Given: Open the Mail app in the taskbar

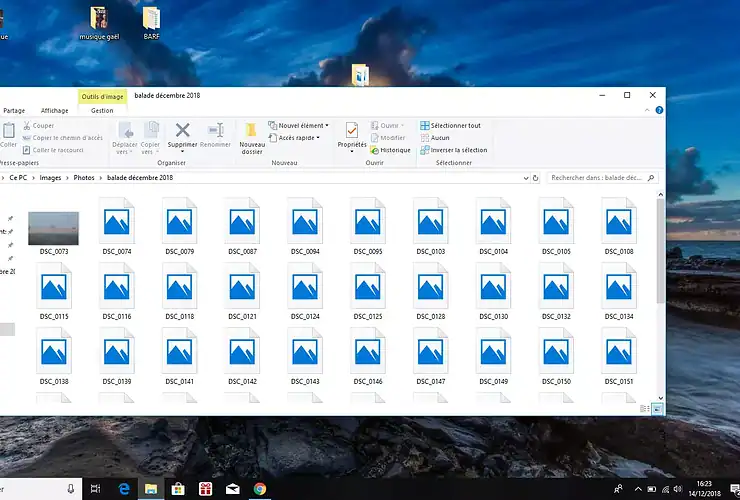Looking at the screenshot, I should (233, 489).
